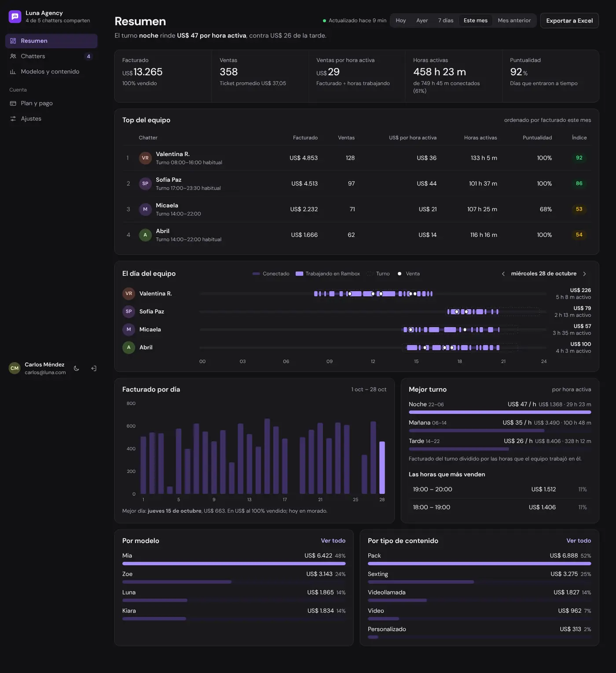616x673 pixels.
Task: Click Valentina R. avatar in Top del equipo
Action: pyautogui.click(x=145, y=158)
